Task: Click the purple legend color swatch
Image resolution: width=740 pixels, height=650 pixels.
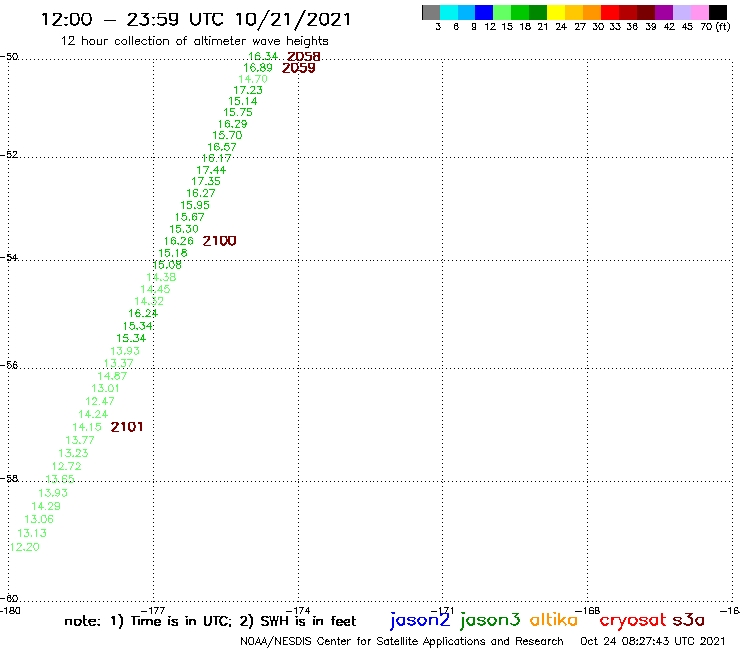Action: click(664, 12)
